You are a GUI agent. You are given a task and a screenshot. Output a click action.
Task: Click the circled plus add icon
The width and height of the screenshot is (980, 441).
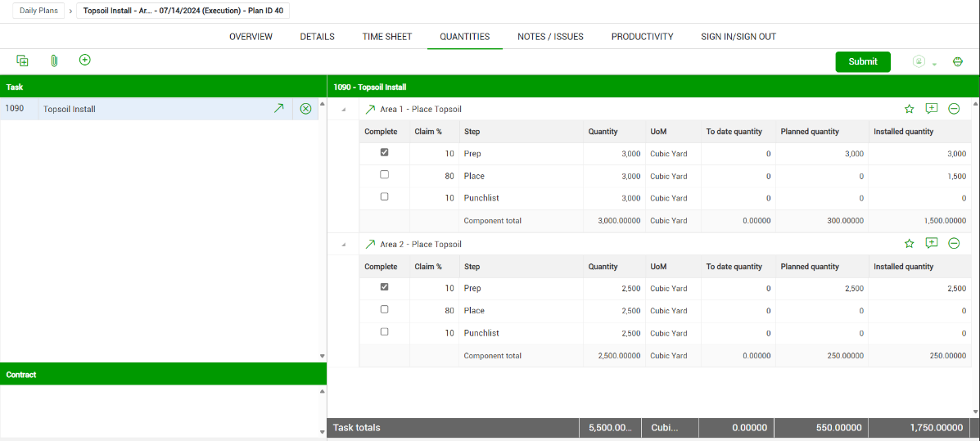(x=84, y=60)
